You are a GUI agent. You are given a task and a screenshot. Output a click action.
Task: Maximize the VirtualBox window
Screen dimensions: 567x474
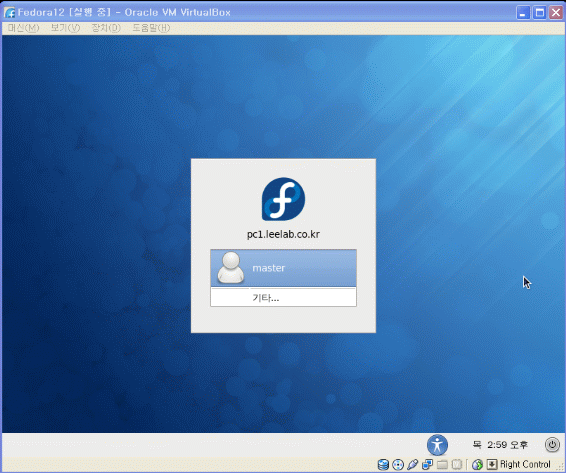pyautogui.click(x=540, y=13)
